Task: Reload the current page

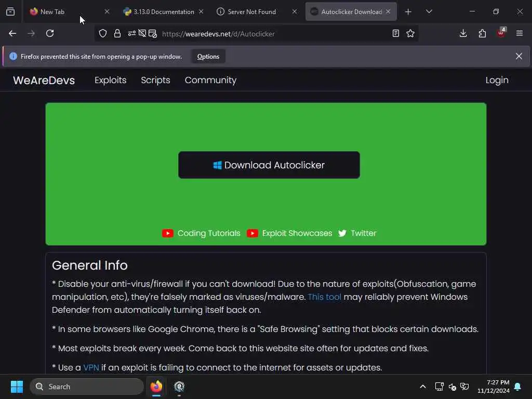Action: tap(50, 33)
